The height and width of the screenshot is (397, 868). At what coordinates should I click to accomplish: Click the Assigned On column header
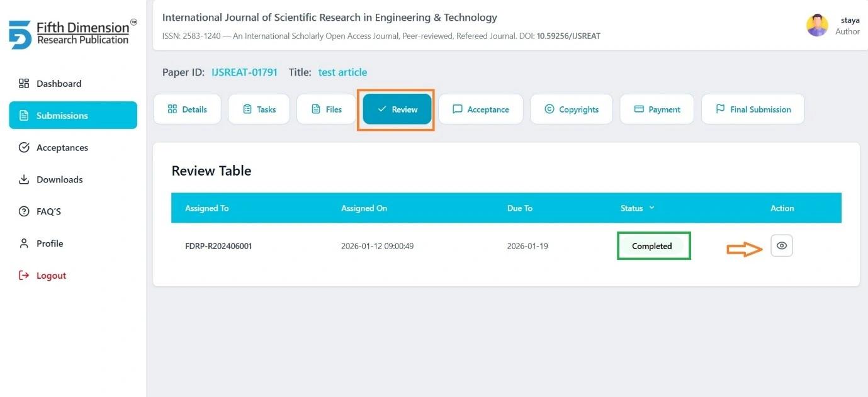364,208
